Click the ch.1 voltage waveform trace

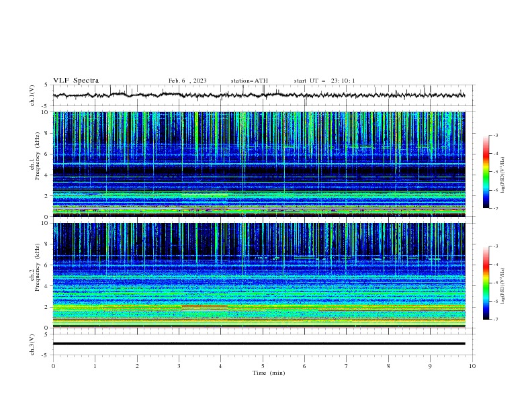(259, 95)
